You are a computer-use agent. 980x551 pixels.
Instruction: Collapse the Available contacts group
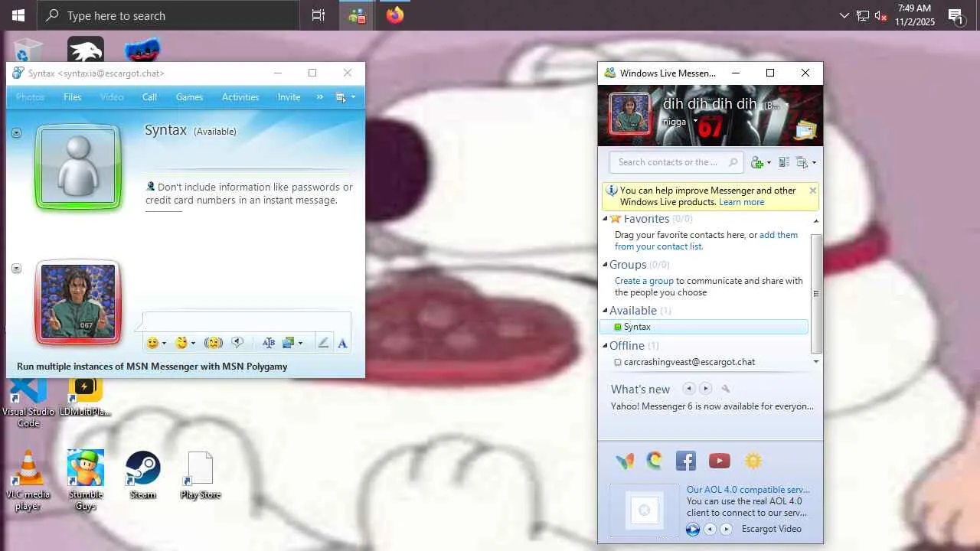605,311
